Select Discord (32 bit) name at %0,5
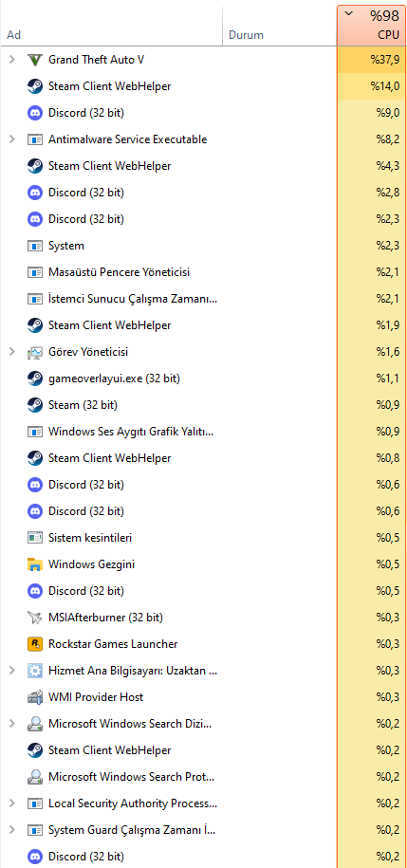 point(85,591)
